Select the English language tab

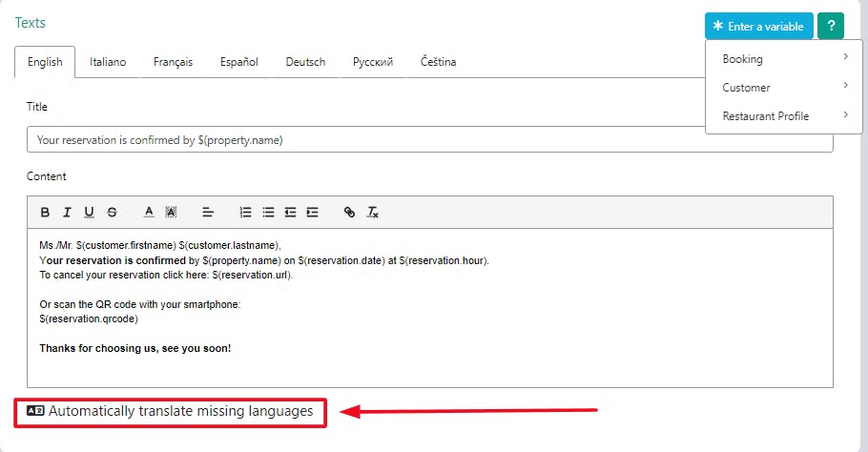point(45,62)
